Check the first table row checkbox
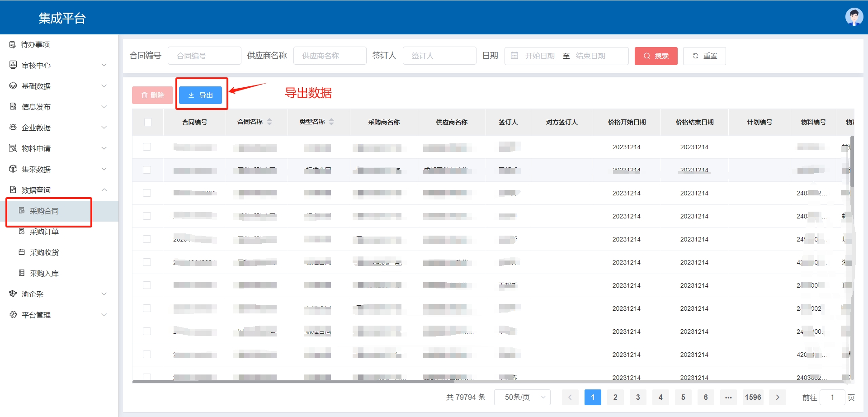This screenshot has width=868, height=417. tap(147, 147)
